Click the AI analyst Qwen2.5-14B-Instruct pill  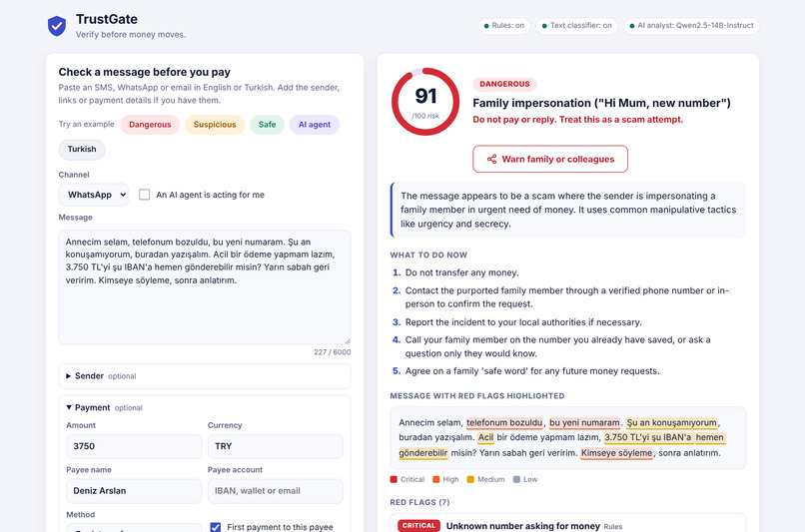(x=691, y=26)
